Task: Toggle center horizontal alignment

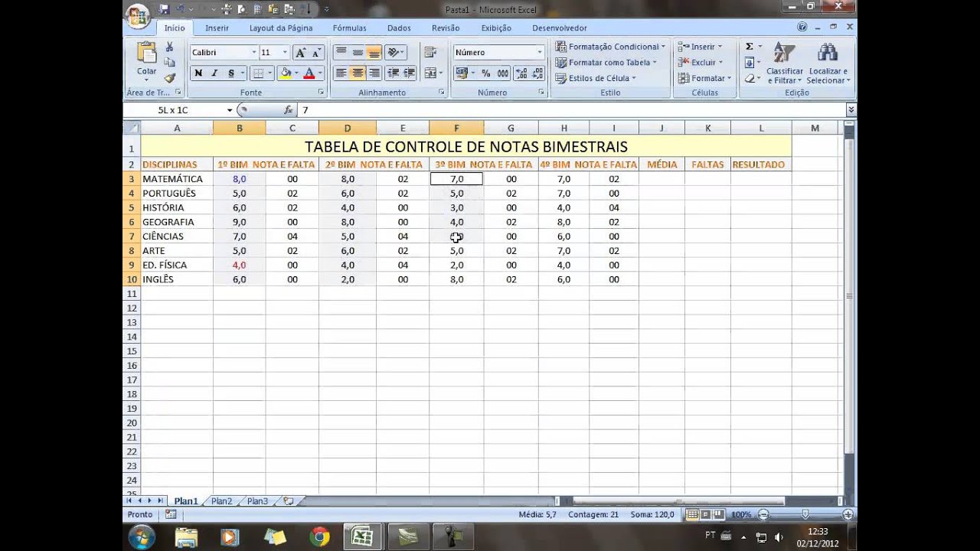Action: click(358, 73)
